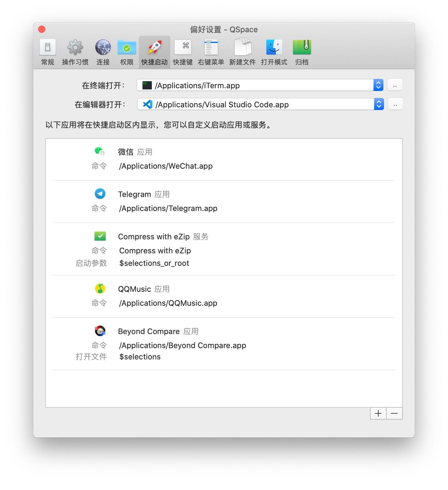
Task: Select the 打开模式 Finder icon tab
Action: click(x=274, y=52)
